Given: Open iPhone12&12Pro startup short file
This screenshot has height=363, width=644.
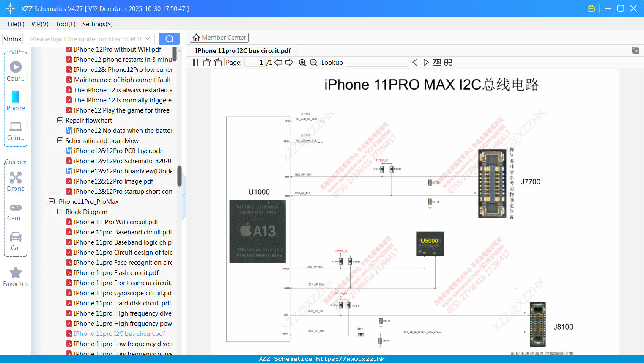Looking at the screenshot, I should coord(119,191).
